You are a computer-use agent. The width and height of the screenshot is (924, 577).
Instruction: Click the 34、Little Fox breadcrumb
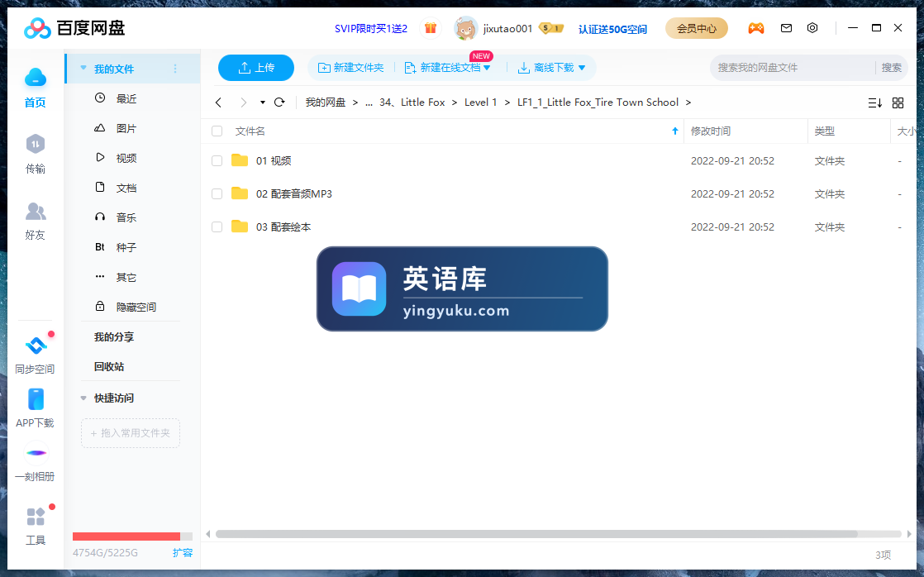pos(412,103)
